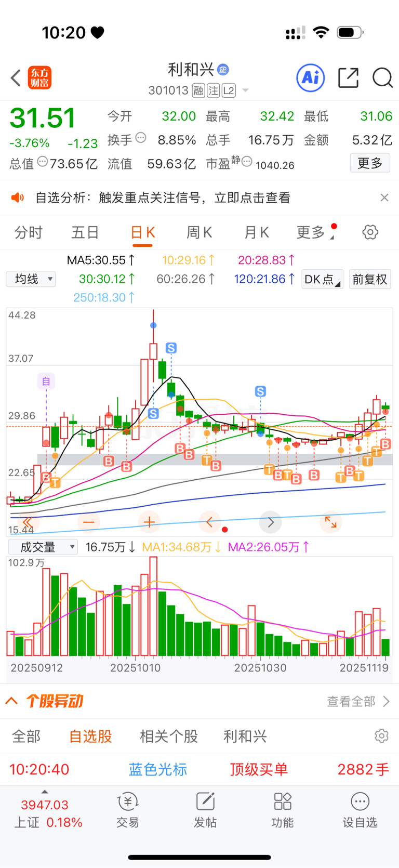This screenshot has height=868, width=399.
Task: Open the search magnifier icon
Action: pos(382,78)
